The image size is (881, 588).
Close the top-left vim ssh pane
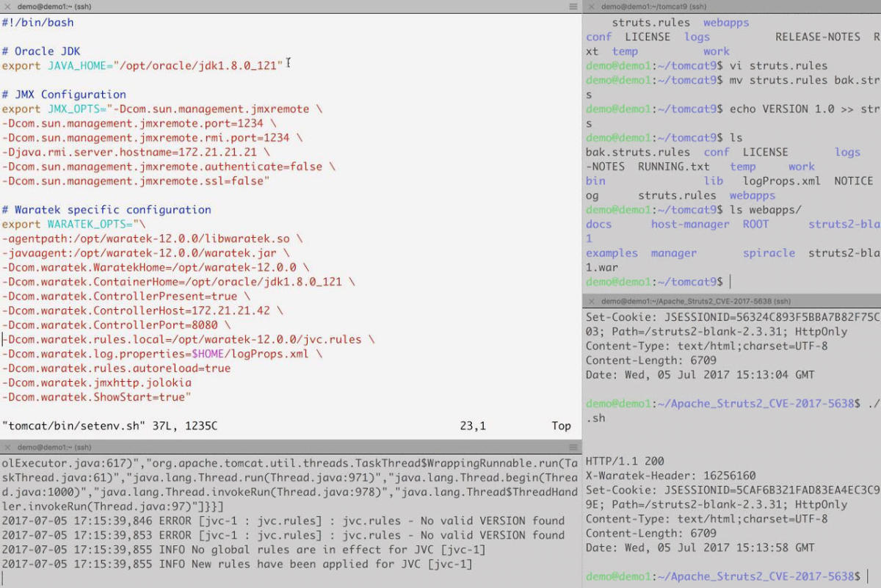[x=7, y=6]
